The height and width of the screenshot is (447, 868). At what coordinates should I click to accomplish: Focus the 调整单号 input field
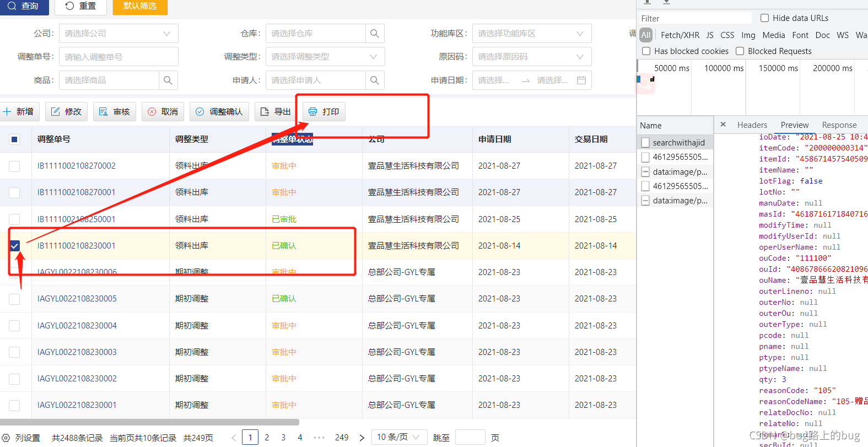click(118, 57)
